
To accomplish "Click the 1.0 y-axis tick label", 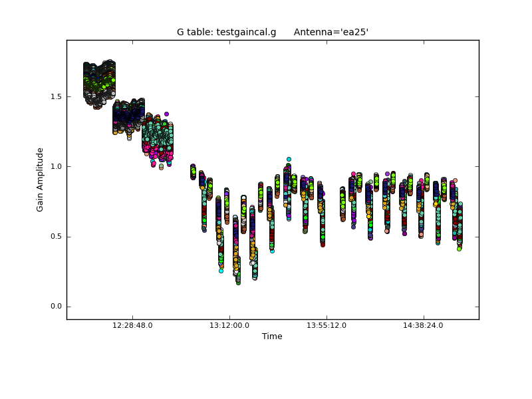I will pos(55,167).
